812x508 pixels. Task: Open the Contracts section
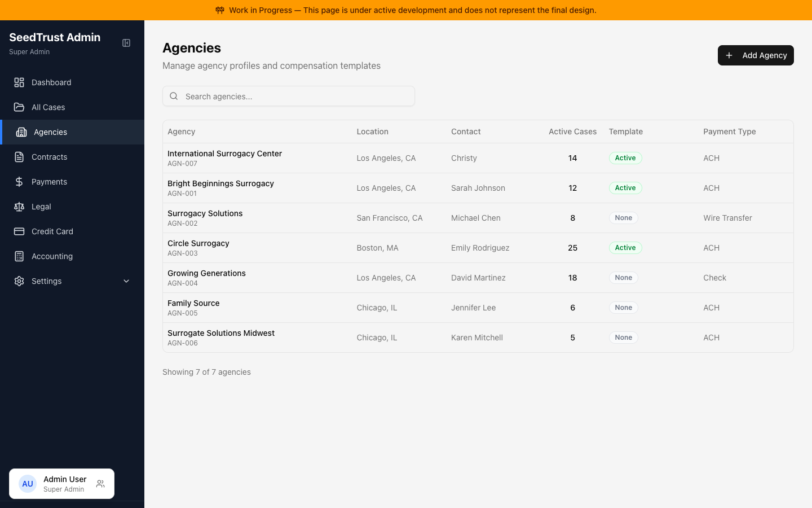(72, 157)
